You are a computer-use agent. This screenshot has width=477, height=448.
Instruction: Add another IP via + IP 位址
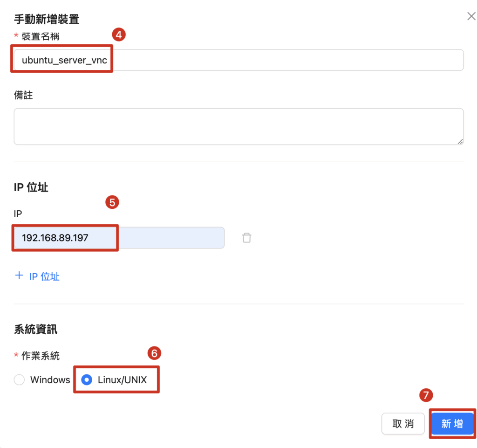coord(38,276)
